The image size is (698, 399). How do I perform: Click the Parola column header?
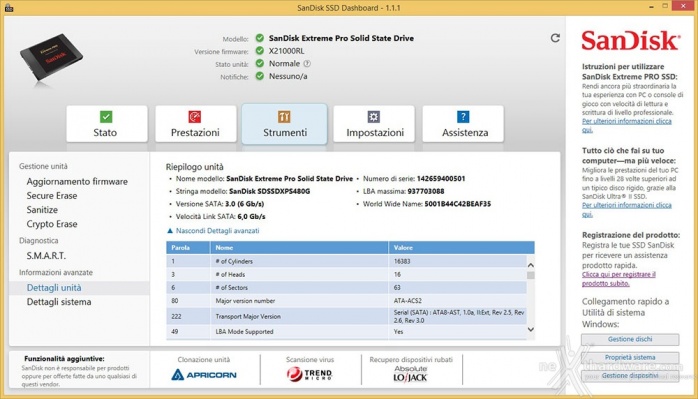(x=188, y=248)
